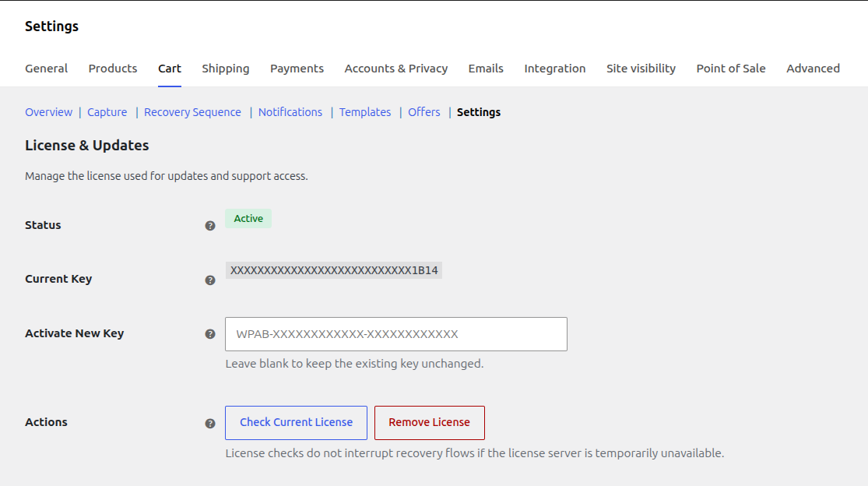
Task: Open the Templates sub-section
Action: (365, 112)
